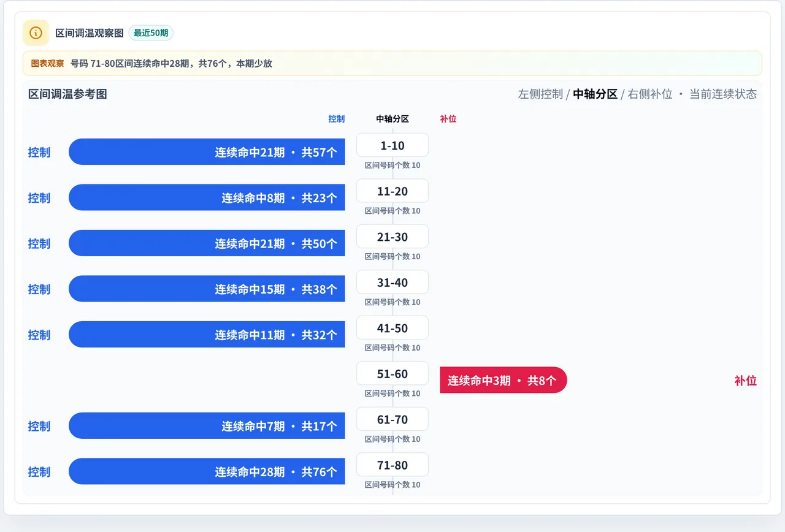The width and height of the screenshot is (785, 532).
Task: Click 区间号码个数 10 under 11-20
Action: [x=392, y=211]
